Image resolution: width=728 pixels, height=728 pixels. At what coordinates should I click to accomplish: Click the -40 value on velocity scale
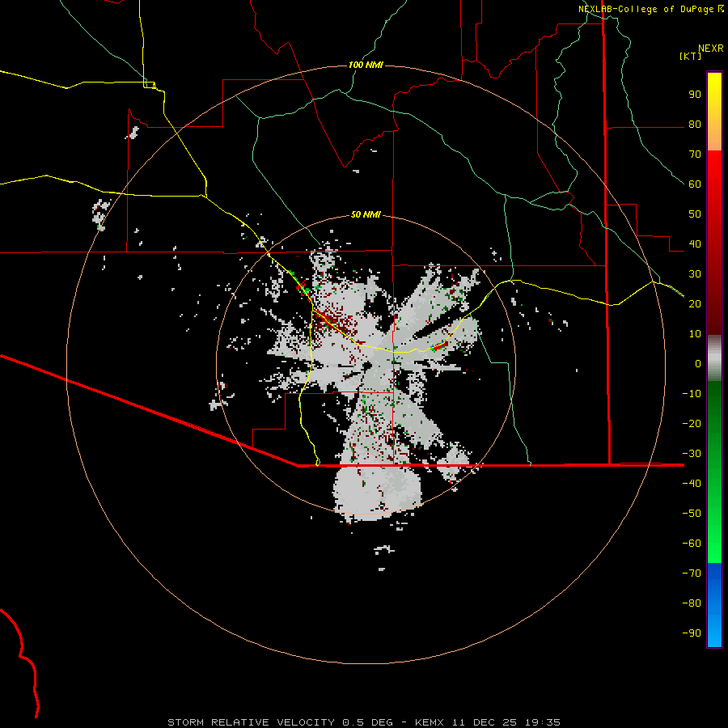(x=692, y=484)
